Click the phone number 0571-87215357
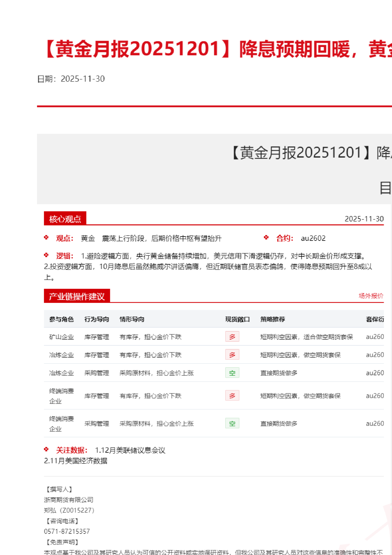 coord(67,531)
